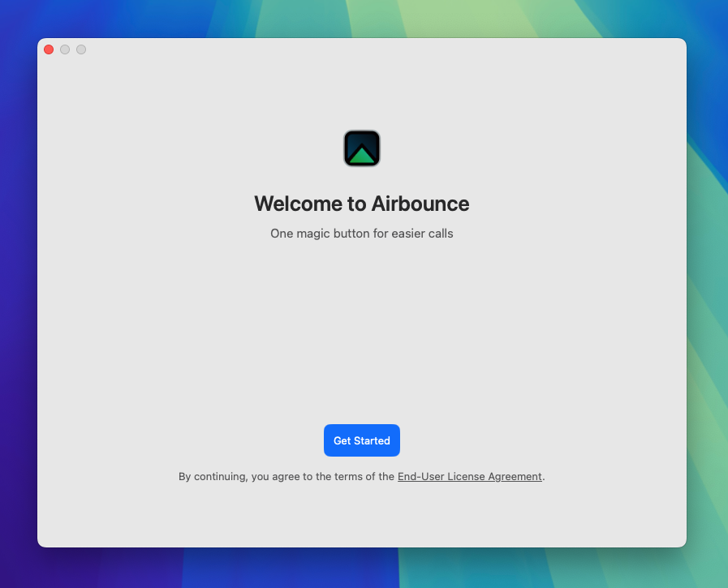Click the desktop wallpaper above the window

(x=361, y=18)
